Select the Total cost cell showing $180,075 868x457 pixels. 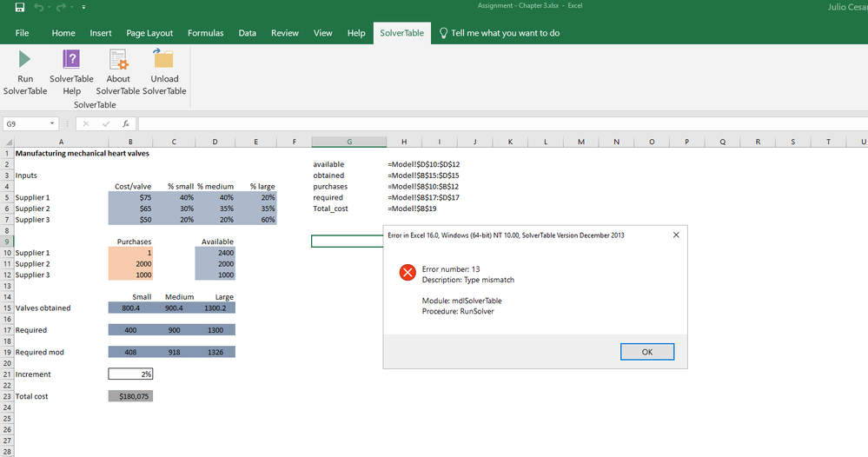[130, 396]
